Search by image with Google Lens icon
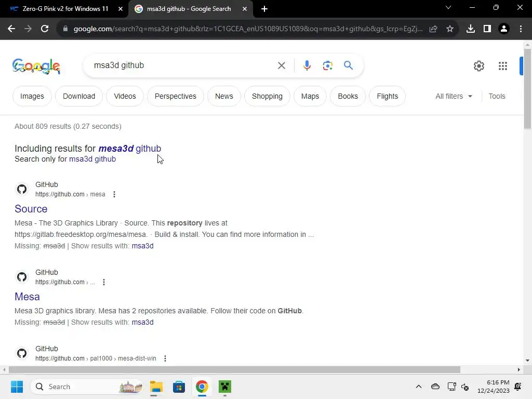Image resolution: width=532 pixels, height=399 pixels. (x=327, y=65)
